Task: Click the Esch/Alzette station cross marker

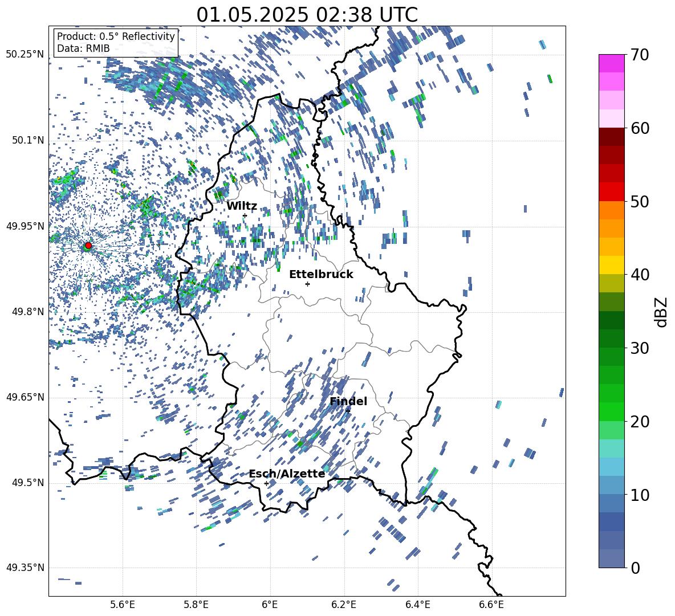Action: (x=266, y=483)
